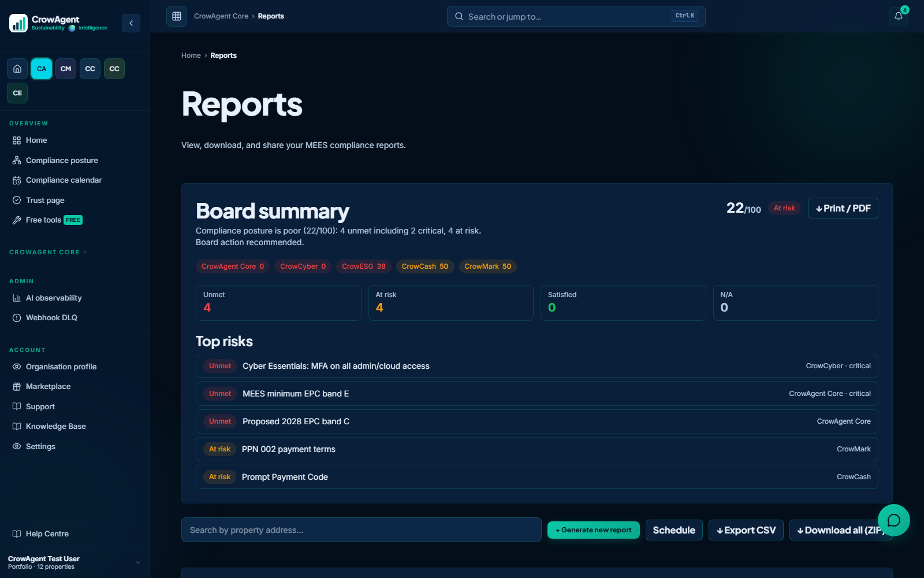This screenshot has height=578, width=924.
Task: Open AI observability under Admin
Action: tap(74, 298)
